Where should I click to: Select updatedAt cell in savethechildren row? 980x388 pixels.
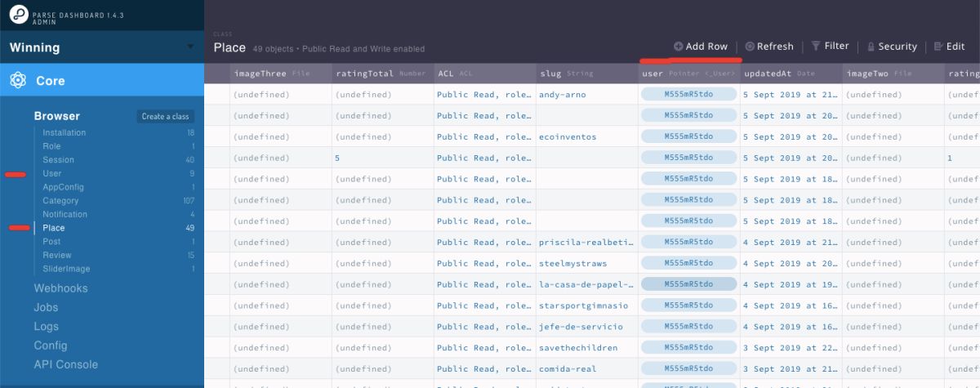tap(791, 348)
